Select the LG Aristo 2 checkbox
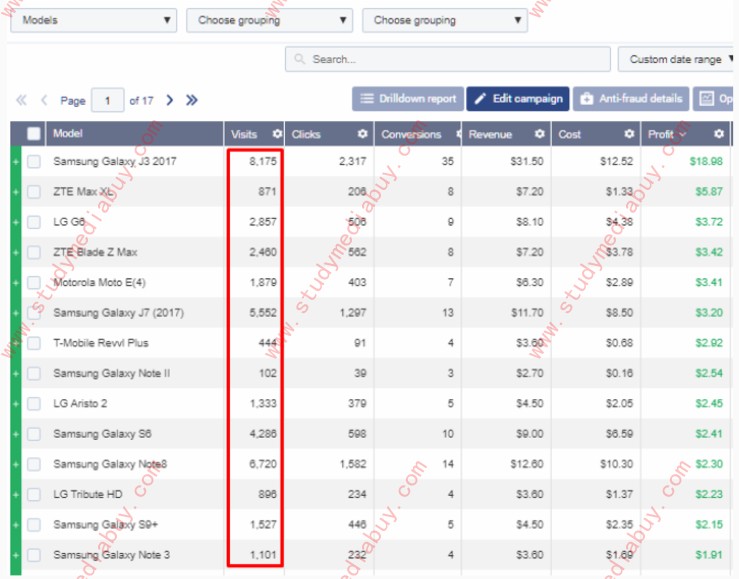The width and height of the screenshot is (739, 579). (34, 404)
